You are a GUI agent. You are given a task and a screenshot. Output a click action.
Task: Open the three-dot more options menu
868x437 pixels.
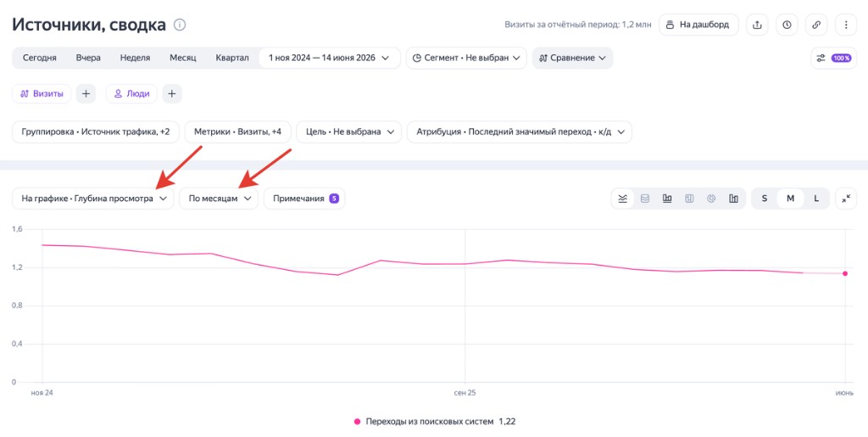coord(846,25)
